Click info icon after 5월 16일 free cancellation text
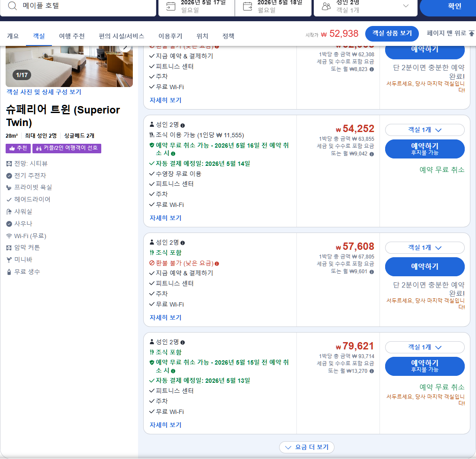The height and width of the screenshot is (459, 476). 173,154
